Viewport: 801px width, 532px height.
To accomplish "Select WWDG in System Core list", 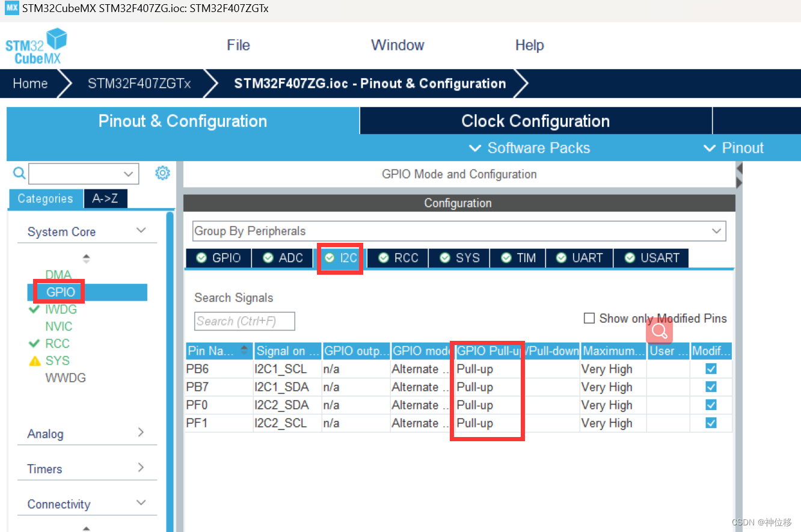I will click(x=66, y=378).
